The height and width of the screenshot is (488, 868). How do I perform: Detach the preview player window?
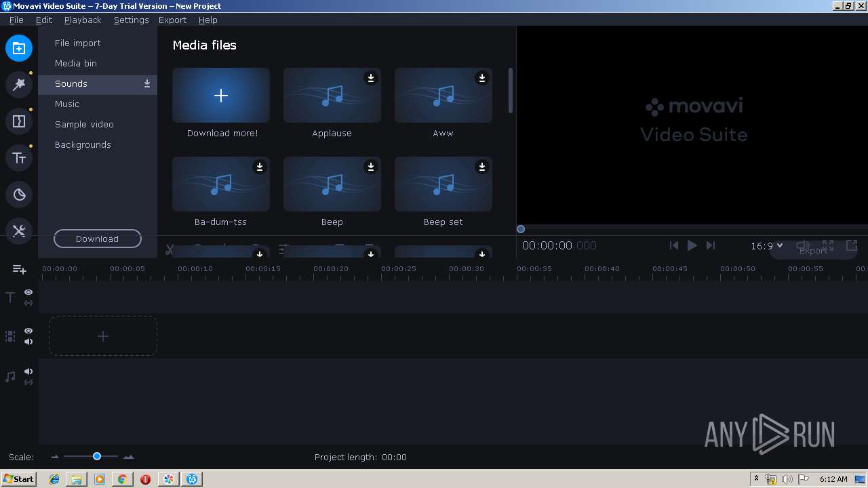[852, 245]
